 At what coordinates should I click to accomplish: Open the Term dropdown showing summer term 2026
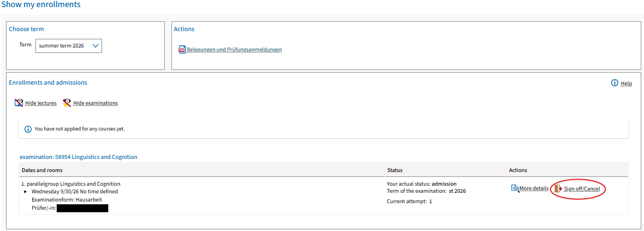[x=69, y=46]
